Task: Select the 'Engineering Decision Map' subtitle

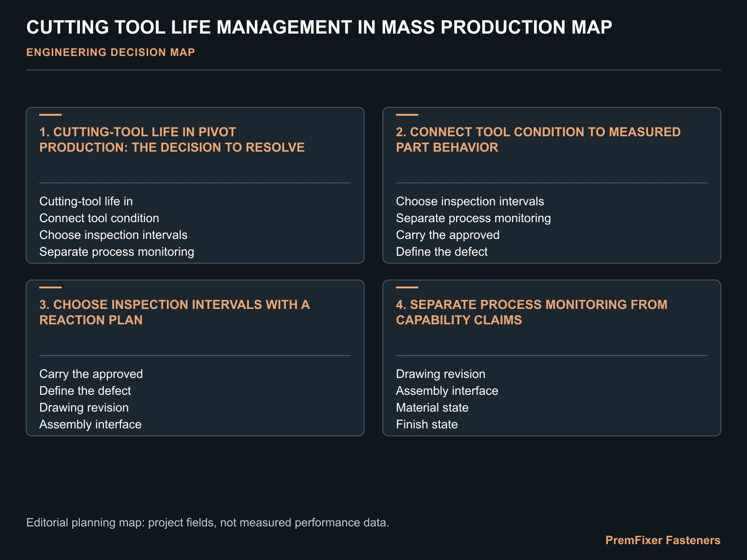Action: click(x=111, y=52)
